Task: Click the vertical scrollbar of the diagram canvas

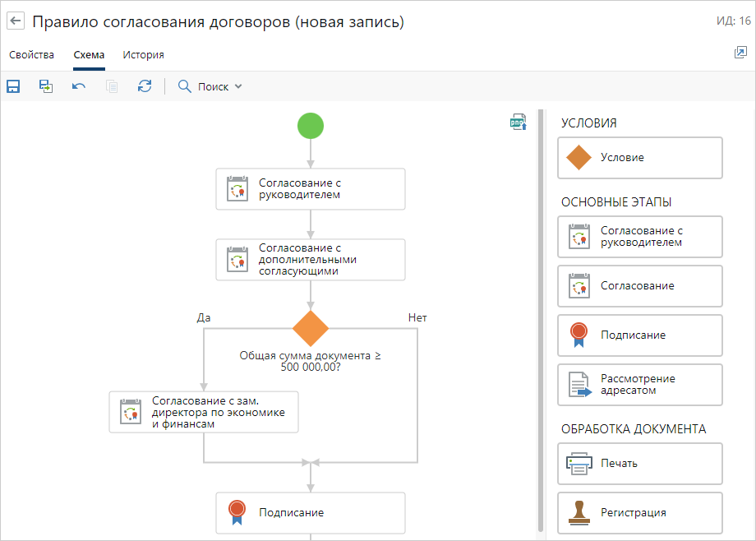Action: (540, 321)
